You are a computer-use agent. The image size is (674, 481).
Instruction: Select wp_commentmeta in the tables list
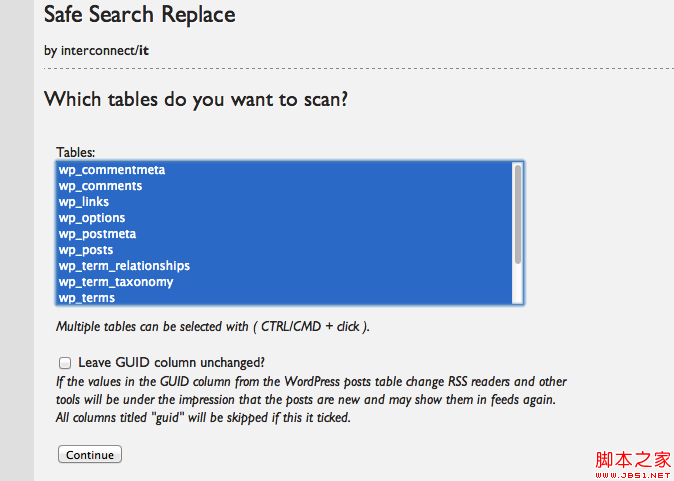click(112, 170)
